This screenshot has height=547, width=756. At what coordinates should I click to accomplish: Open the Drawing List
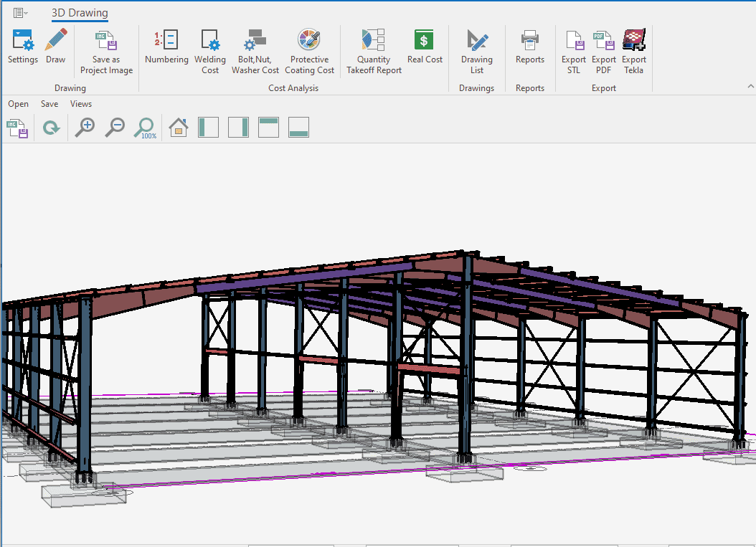[477, 52]
